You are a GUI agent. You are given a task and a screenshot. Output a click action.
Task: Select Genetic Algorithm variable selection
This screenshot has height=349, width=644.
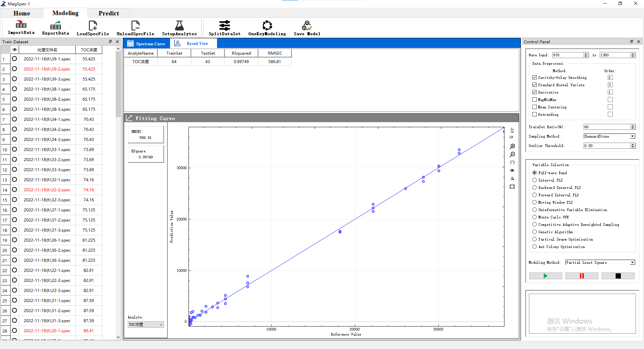click(x=534, y=232)
